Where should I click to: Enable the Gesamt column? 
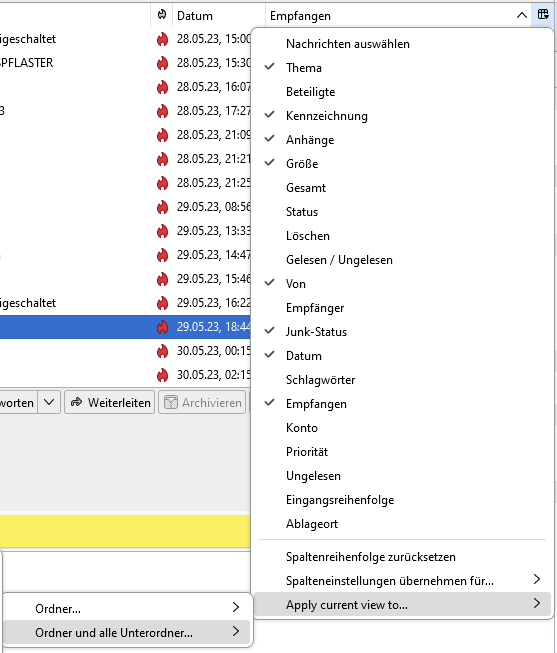402,188
